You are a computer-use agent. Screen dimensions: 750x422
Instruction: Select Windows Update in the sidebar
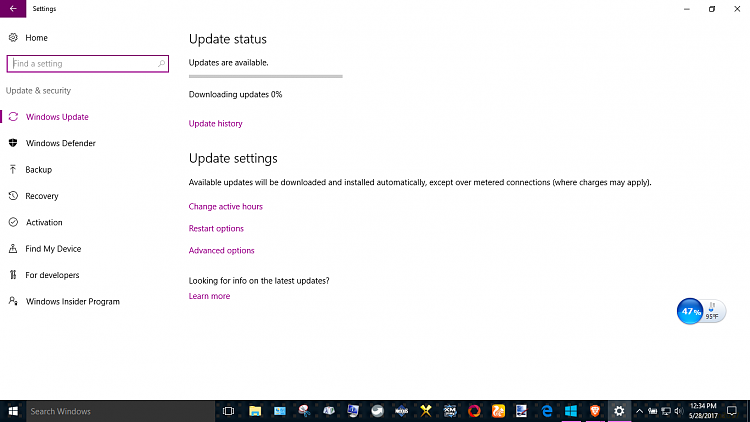point(57,117)
